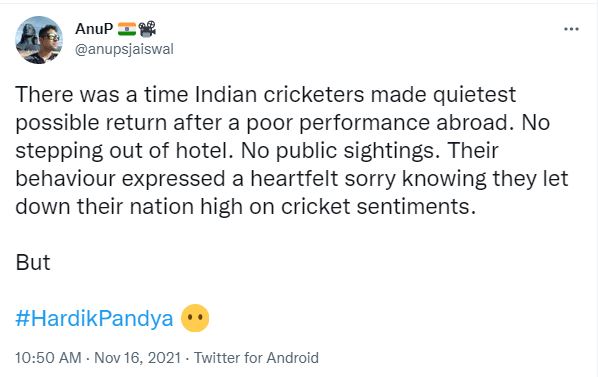
Task: Visit the @anupsjaiswal handle link
Action: coord(124,49)
